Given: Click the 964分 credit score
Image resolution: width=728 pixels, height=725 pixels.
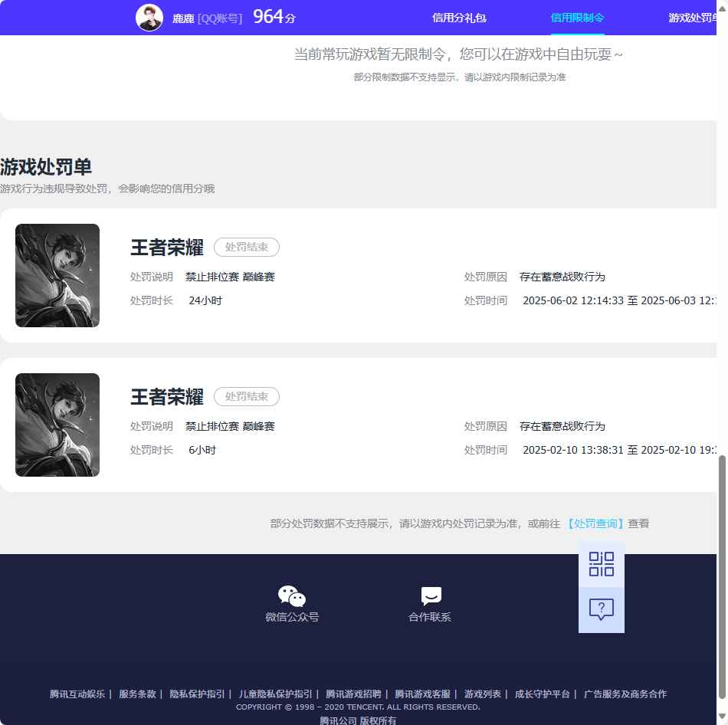Looking at the screenshot, I should point(274,17).
